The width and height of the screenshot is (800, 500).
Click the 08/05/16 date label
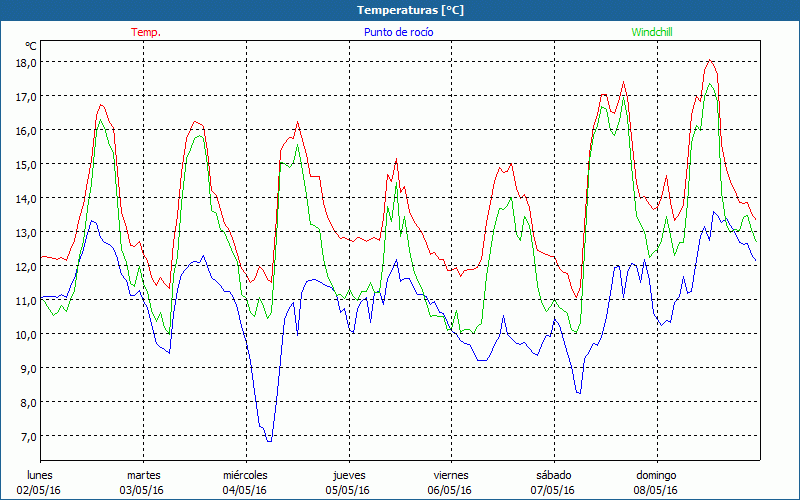click(656, 490)
